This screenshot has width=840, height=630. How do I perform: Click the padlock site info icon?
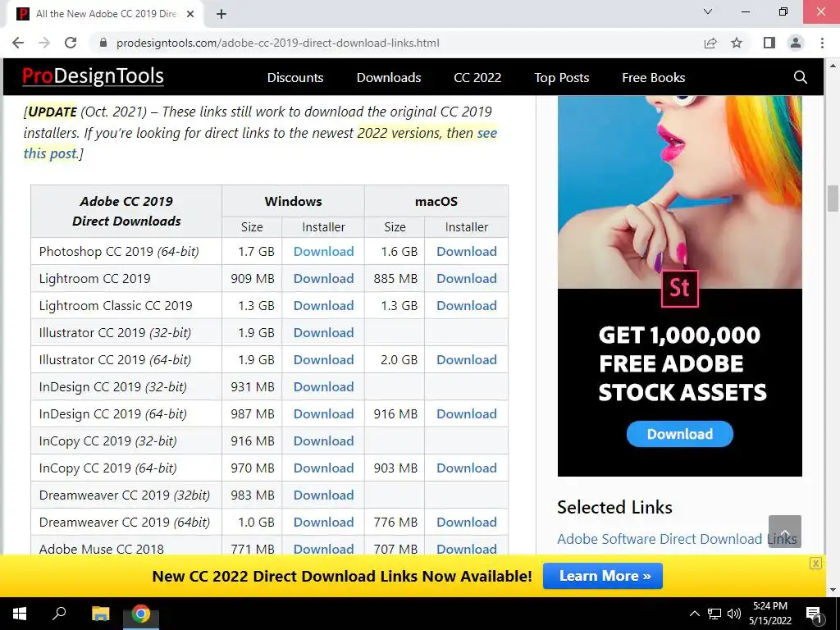(103, 43)
